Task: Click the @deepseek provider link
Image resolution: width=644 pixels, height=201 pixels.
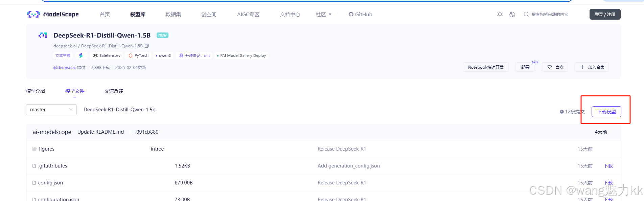Action: pos(65,68)
